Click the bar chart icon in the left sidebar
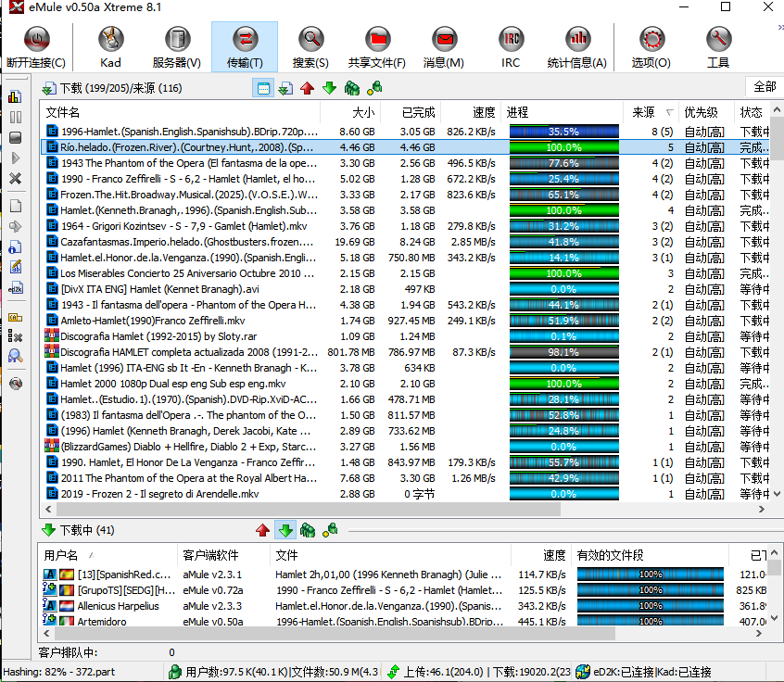The image size is (784, 682). (16, 96)
